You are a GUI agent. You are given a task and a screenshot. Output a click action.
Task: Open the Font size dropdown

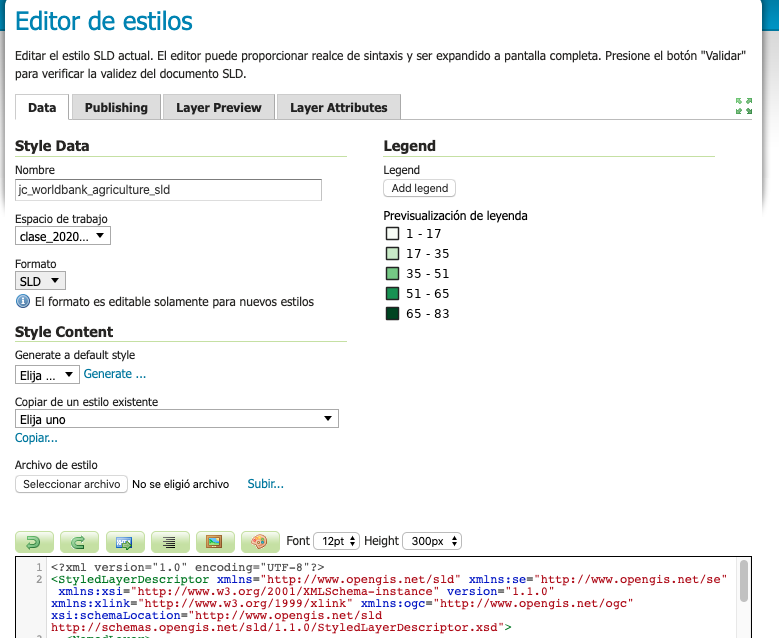coord(335,541)
